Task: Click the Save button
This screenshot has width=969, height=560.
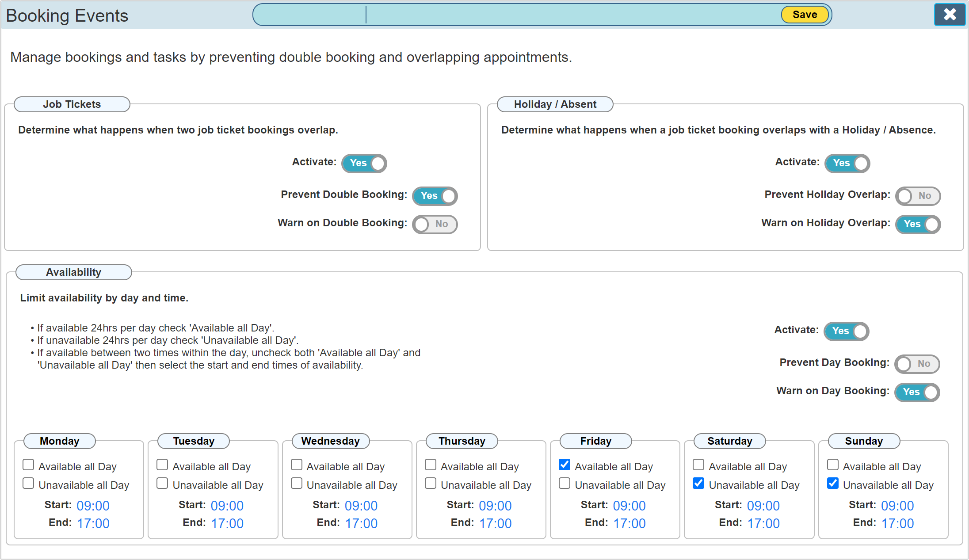Action: click(x=804, y=15)
